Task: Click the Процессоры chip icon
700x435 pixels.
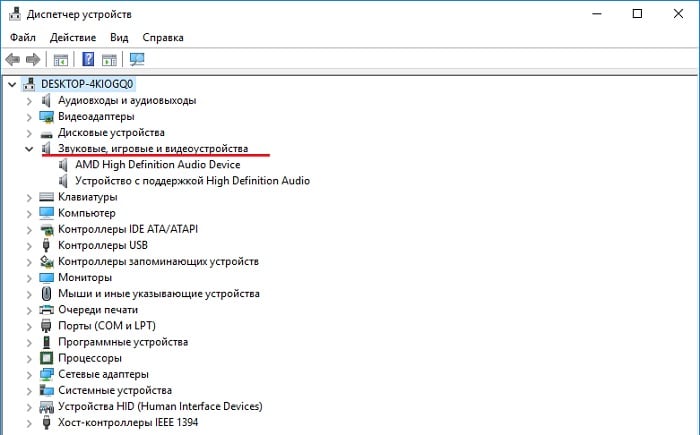Action: click(x=47, y=357)
